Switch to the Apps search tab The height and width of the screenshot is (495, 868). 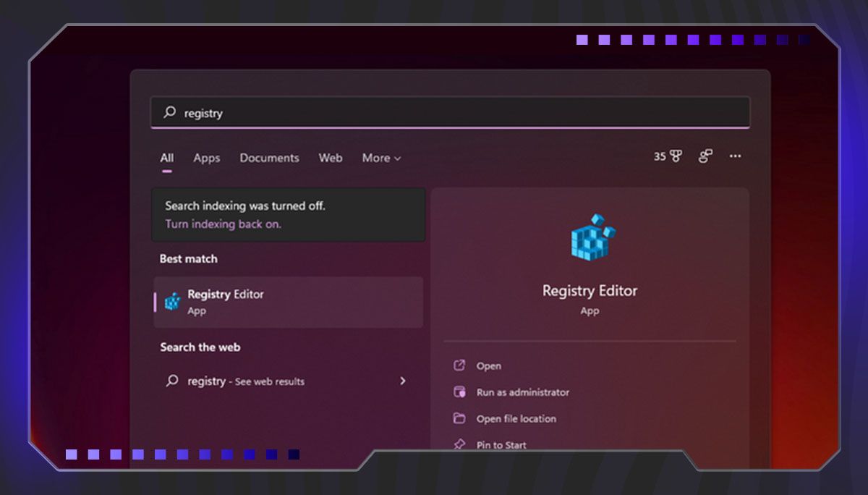(x=206, y=158)
